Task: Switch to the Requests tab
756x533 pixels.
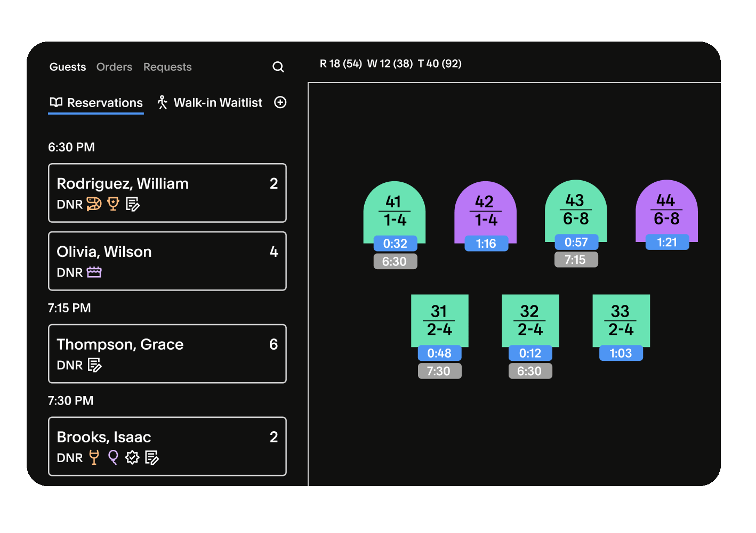Action: [167, 67]
